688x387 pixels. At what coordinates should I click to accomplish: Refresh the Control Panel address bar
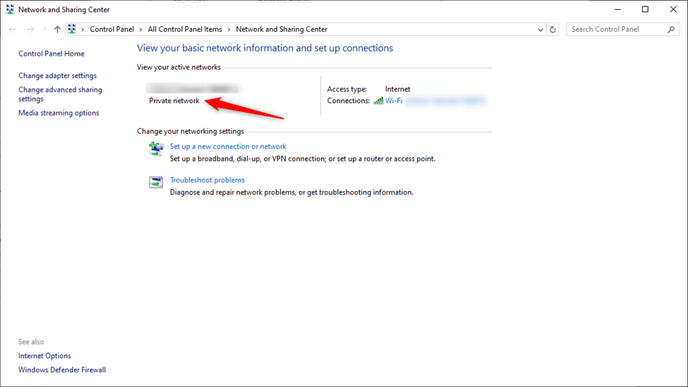553,29
